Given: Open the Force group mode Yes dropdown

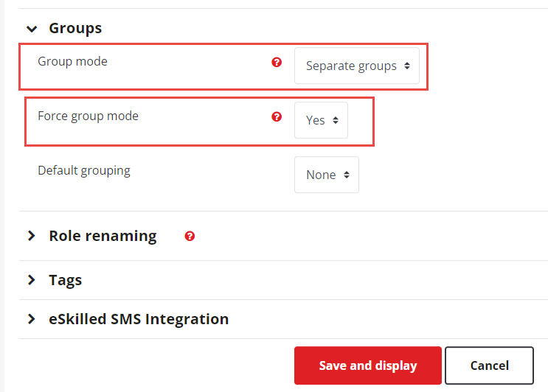Looking at the screenshot, I should pyautogui.click(x=321, y=120).
